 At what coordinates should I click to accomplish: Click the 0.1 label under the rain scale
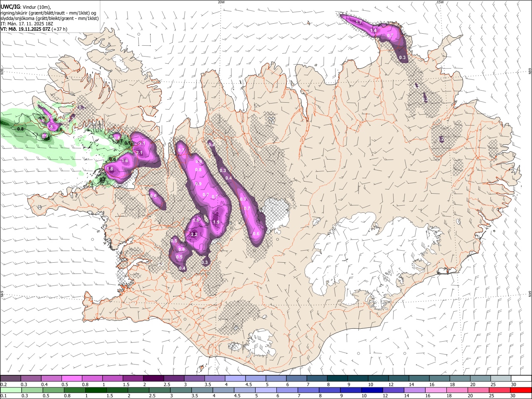click(4, 396)
